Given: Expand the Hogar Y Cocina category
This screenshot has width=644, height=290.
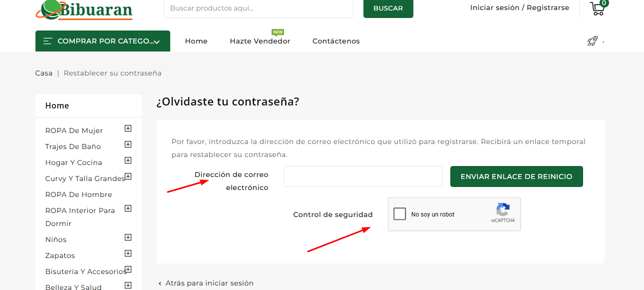Looking at the screenshot, I should click(x=128, y=160).
